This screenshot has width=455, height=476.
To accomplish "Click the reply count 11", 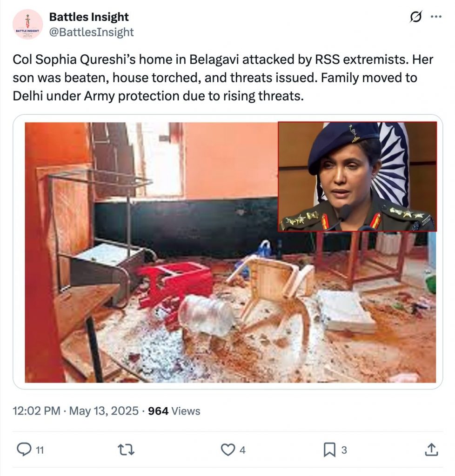I will click(x=40, y=450).
